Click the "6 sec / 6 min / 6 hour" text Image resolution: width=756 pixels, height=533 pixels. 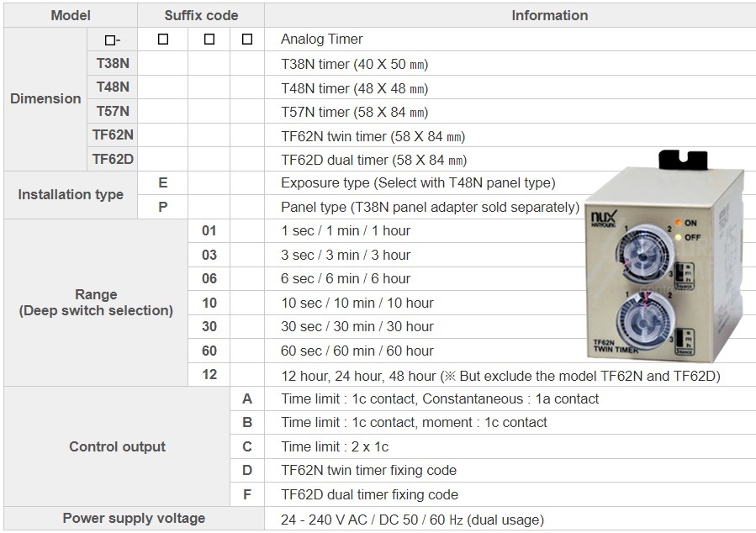pyautogui.click(x=346, y=278)
